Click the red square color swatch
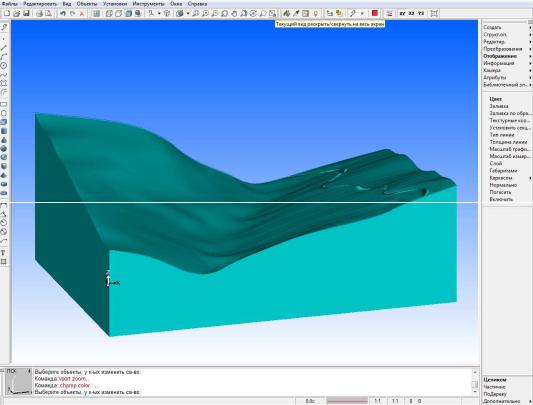This screenshot has width=533, height=405. click(375, 13)
